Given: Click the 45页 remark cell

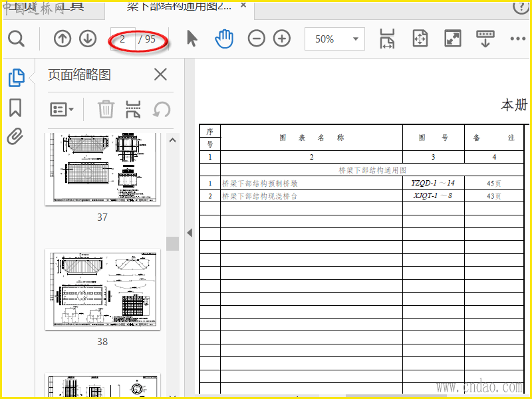Looking at the screenshot, I should (x=493, y=184).
